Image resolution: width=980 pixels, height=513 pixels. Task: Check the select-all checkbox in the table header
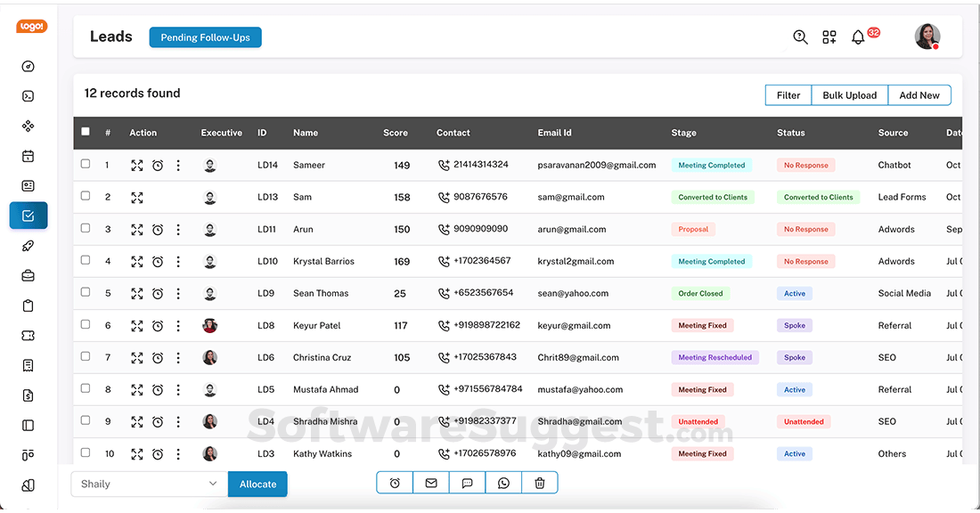tap(85, 131)
